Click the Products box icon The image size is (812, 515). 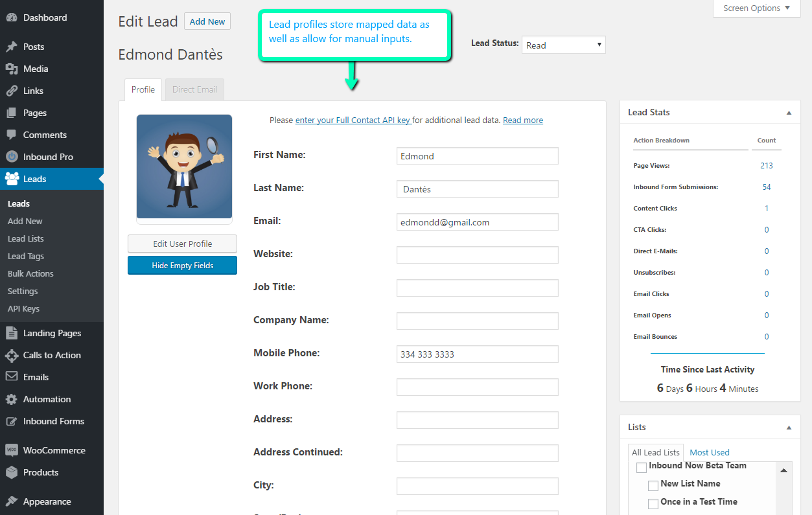[x=11, y=472]
